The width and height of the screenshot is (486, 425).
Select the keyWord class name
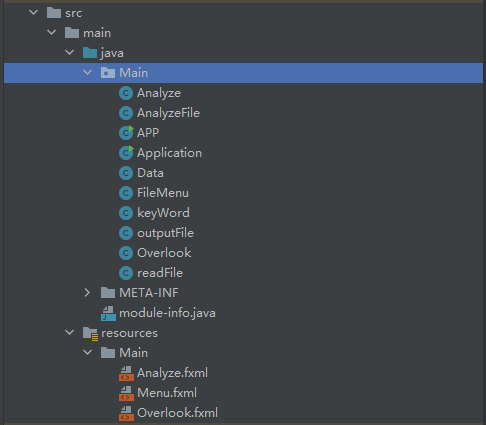click(163, 213)
